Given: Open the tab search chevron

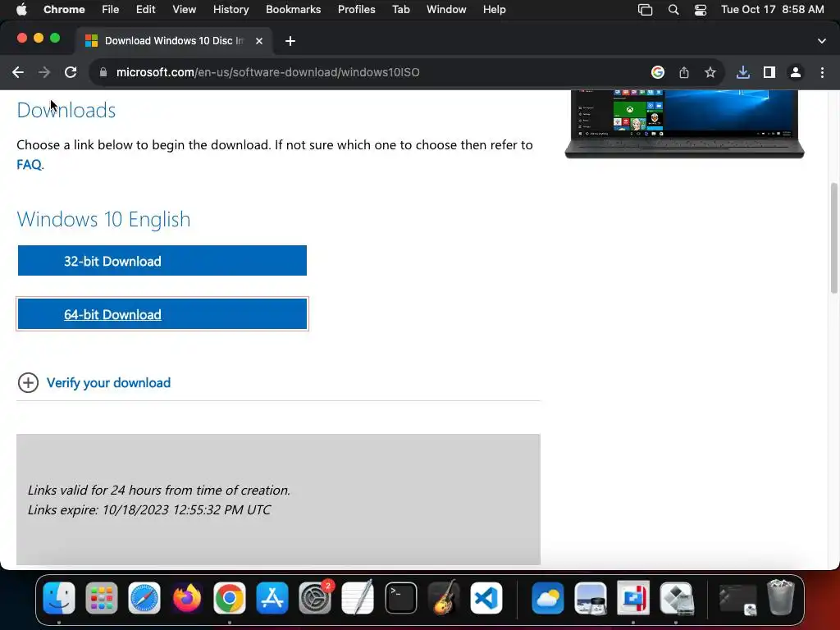Looking at the screenshot, I should (822, 41).
